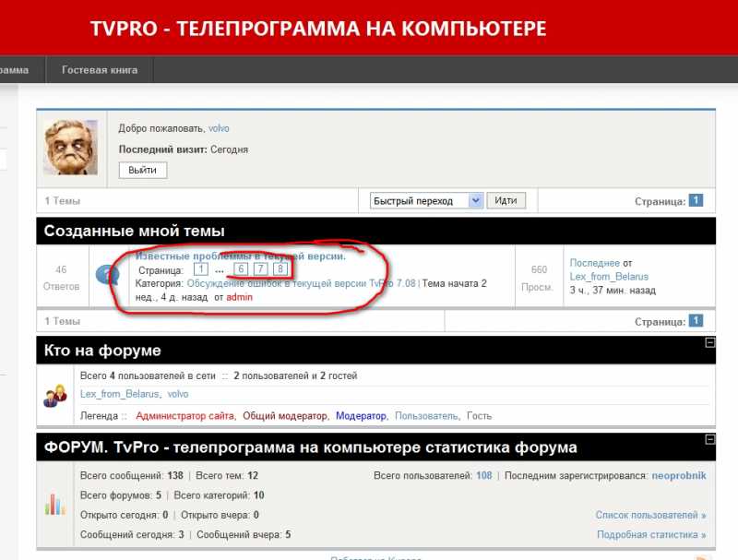Click the user avatar picture
Image resolution: width=738 pixels, height=560 pixels.
click(x=71, y=148)
